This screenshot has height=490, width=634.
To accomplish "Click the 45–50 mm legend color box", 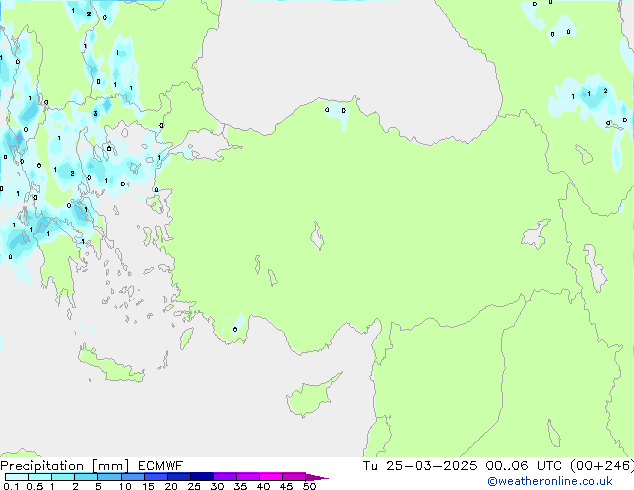I will coord(294,477).
